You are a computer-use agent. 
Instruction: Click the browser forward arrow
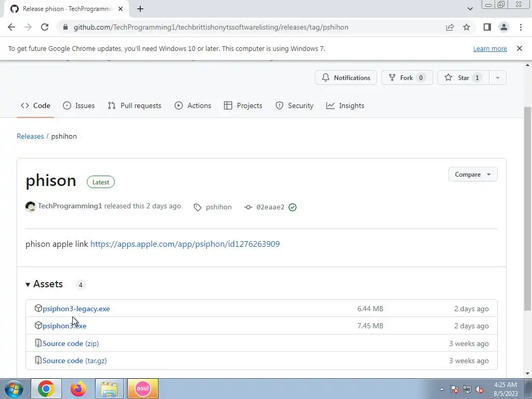click(28, 27)
